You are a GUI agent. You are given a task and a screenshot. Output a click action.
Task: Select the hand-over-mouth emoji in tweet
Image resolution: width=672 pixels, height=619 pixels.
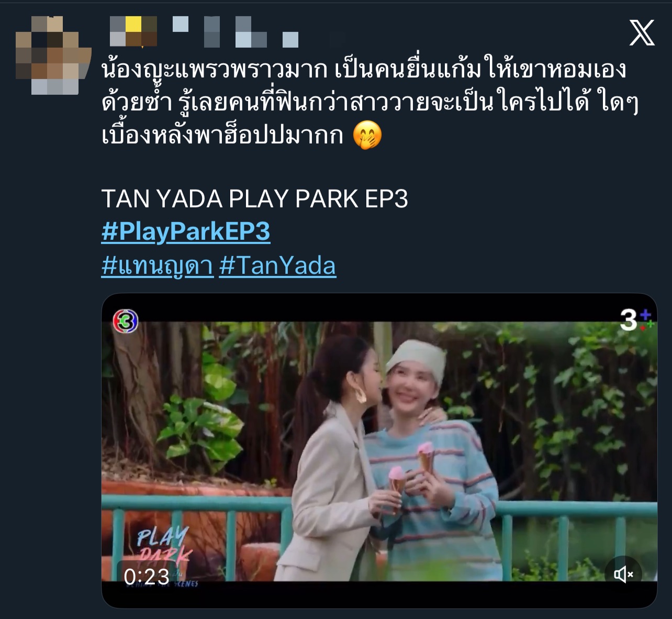(367, 136)
